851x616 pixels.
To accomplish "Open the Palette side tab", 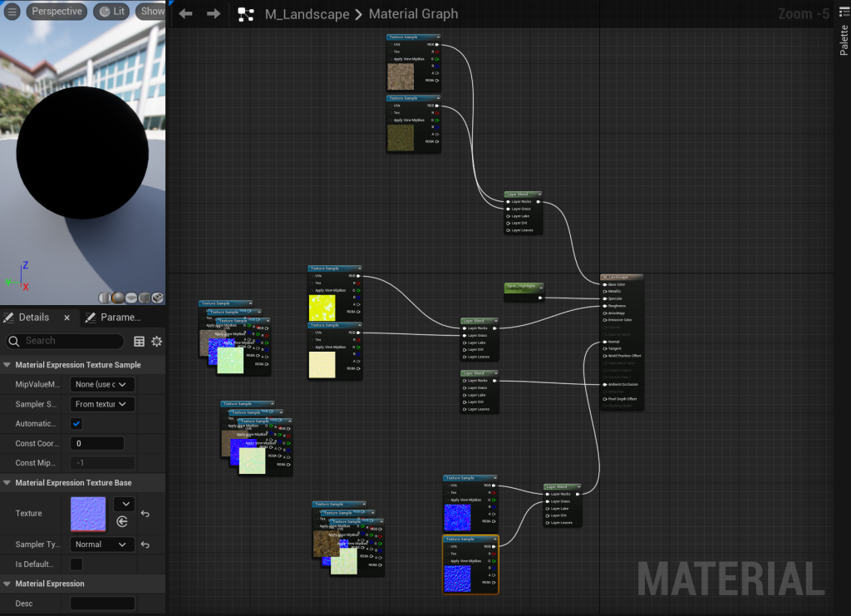I will (843, 39).
